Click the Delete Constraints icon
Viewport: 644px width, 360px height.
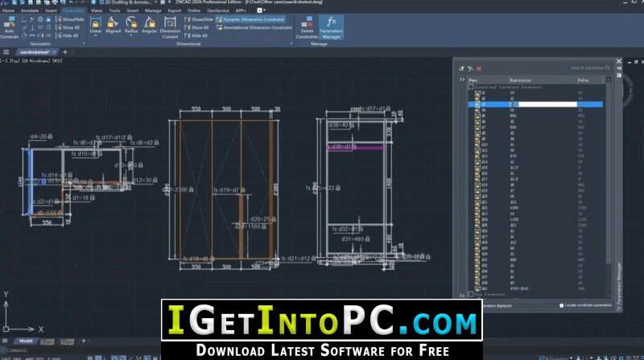307,27
